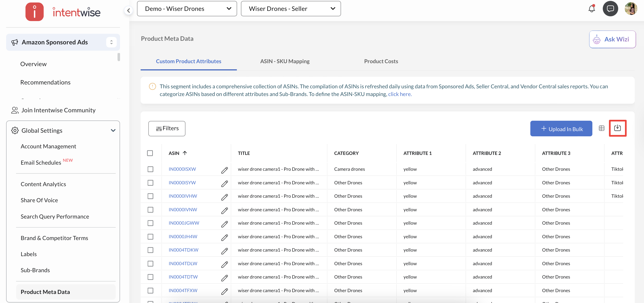Screen dimensions: 644x303
Task: Toggle the select-all header checkbox
Action: (150, 153)
